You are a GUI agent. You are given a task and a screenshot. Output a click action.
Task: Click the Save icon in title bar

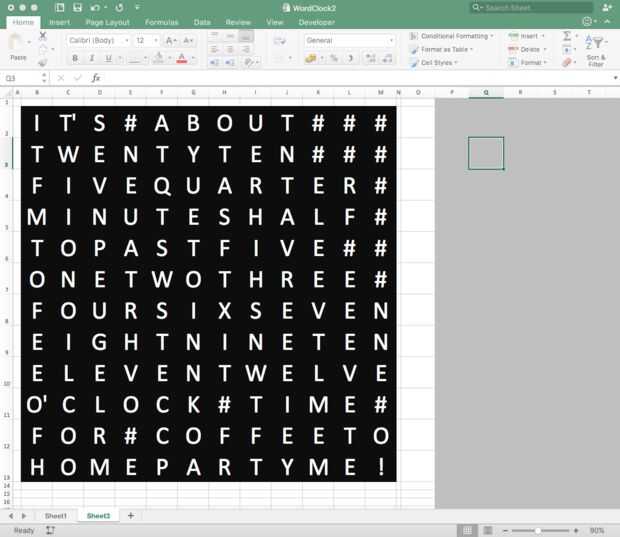[77, 8]
